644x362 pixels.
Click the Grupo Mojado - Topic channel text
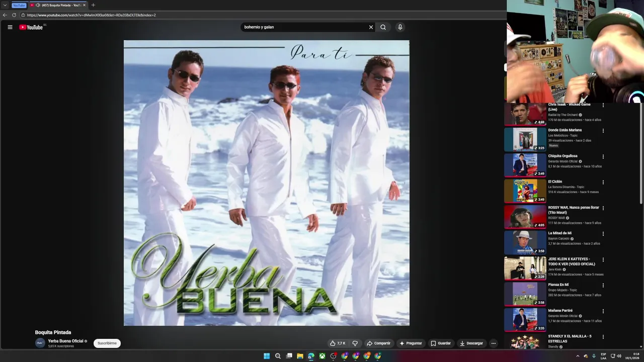pyautogui.click(x=563, y=290)
